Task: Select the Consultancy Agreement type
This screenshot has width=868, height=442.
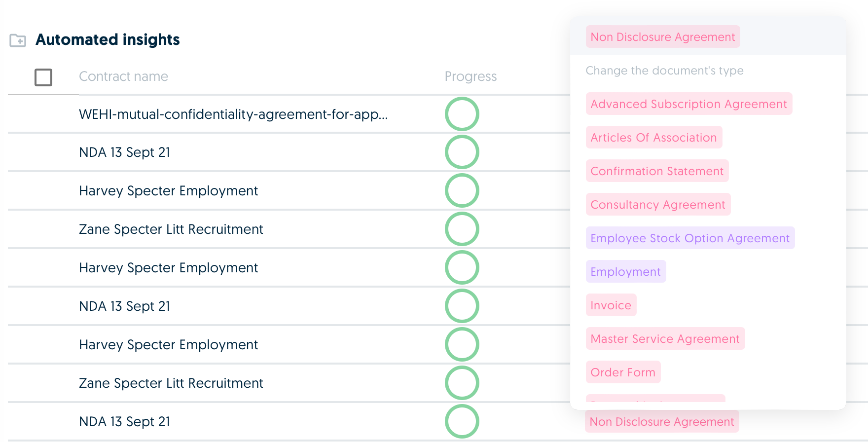Action: coord(658,205)
